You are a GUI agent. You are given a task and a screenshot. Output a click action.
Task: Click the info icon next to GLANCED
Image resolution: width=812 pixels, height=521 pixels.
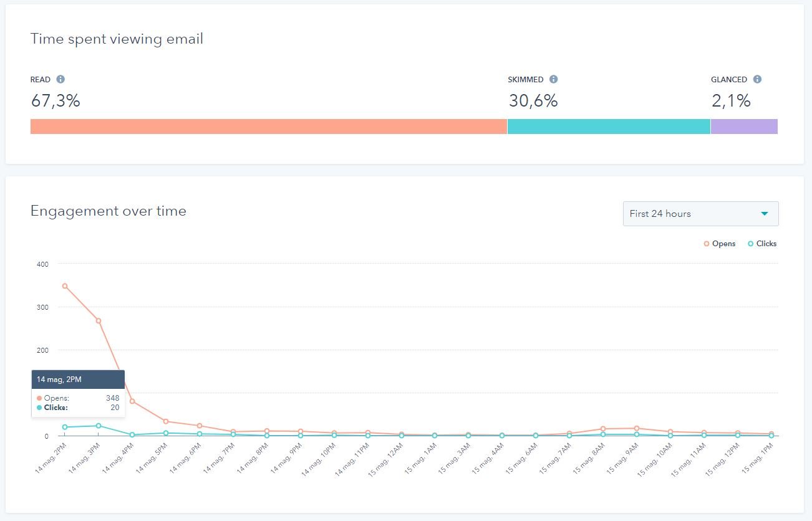[757, 79]
